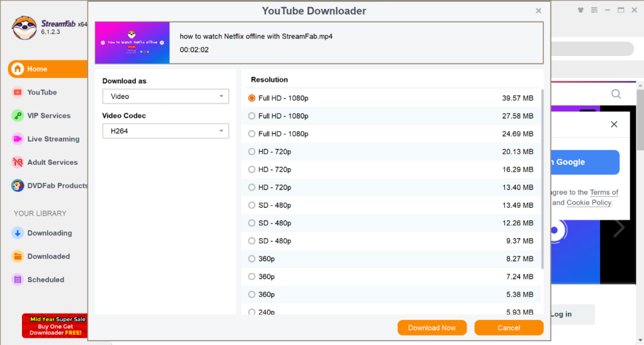Open the YouTube section

42,92
